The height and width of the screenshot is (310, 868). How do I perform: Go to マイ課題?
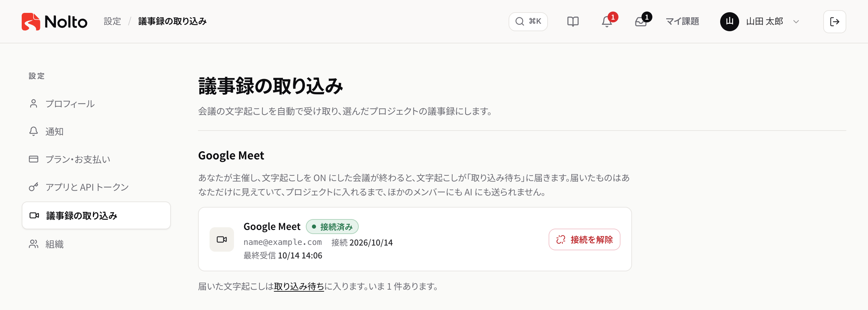tap(682, 22)
